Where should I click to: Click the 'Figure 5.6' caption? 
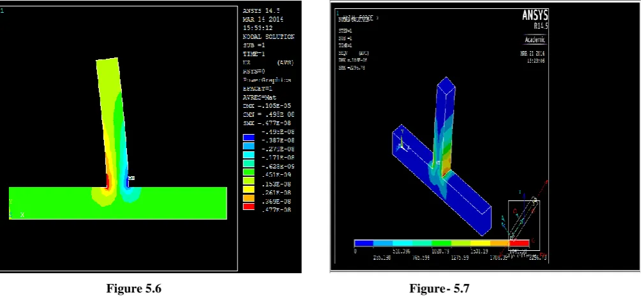click(x=134, y=289)
